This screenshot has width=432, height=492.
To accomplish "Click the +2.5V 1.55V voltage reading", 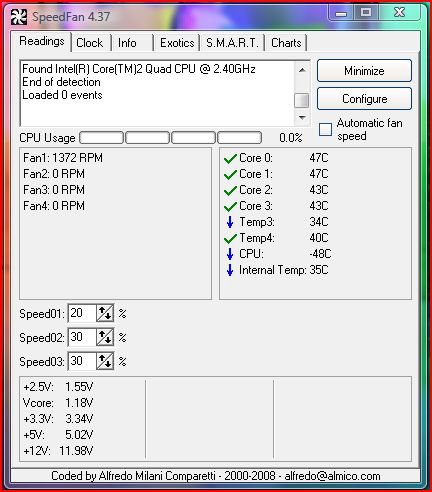I will pos(58,387).
